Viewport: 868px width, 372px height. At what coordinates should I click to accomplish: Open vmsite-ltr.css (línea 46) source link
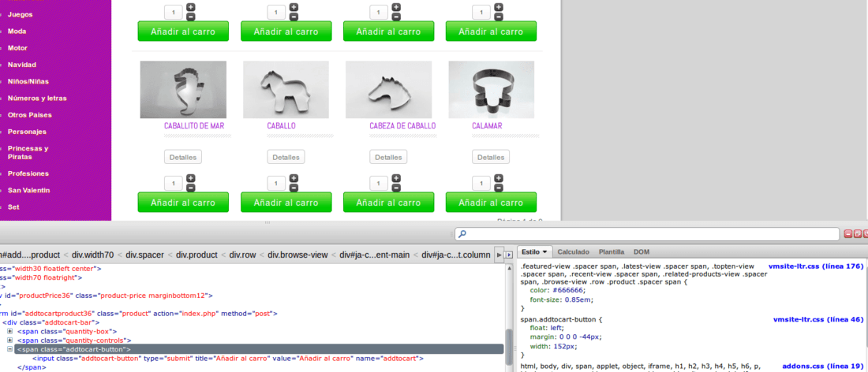pos(819,319)
